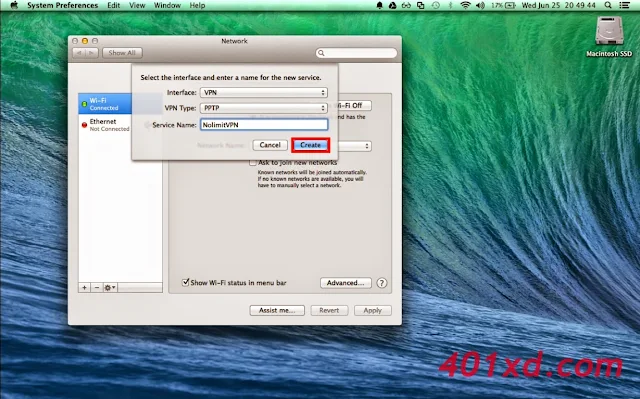Add a new service with the plus button

point(84,288)
